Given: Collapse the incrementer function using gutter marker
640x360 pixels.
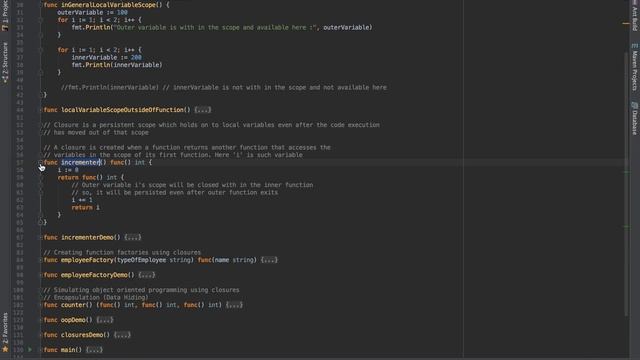Looking at the screenshot, I should [x=40, y=162].
